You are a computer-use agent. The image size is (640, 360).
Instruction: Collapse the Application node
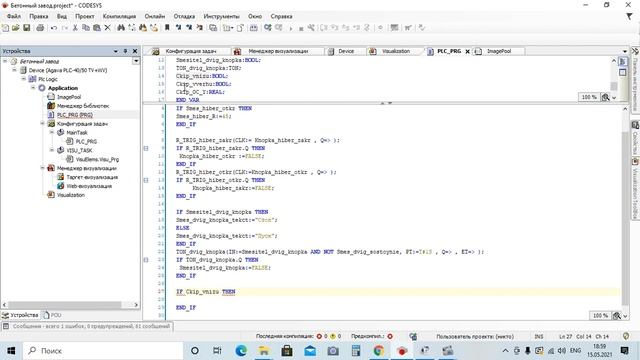coord(33,88)
